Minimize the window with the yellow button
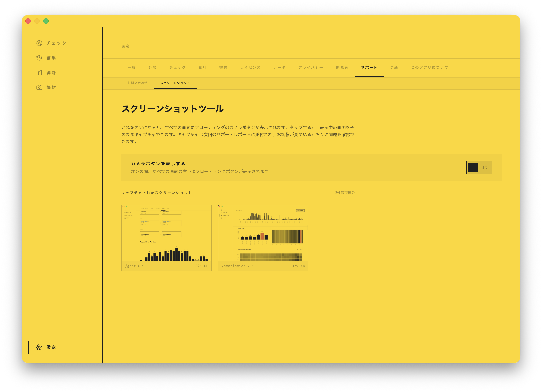This screenshot has height=392, width=542. click(x=37, y=21)
